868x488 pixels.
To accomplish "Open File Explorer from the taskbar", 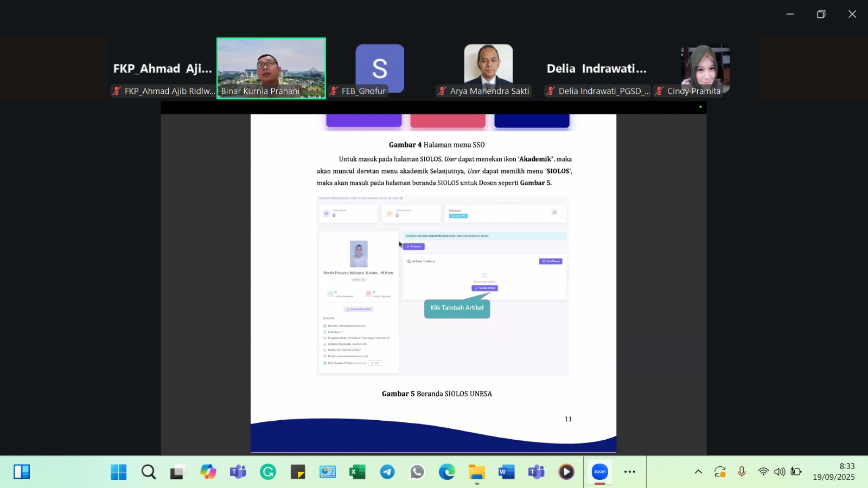I will click(x=476, y=472).
